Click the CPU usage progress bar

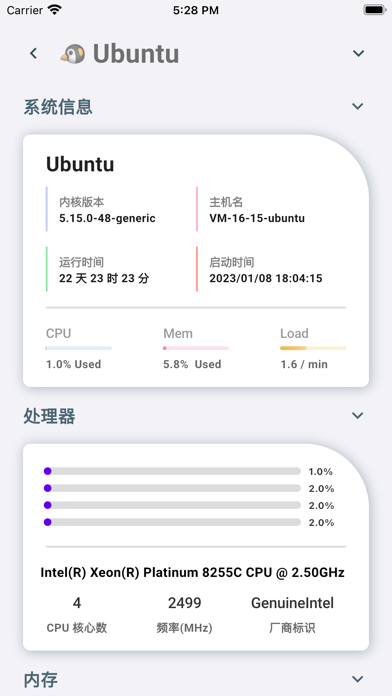click(x=79, y=348)
